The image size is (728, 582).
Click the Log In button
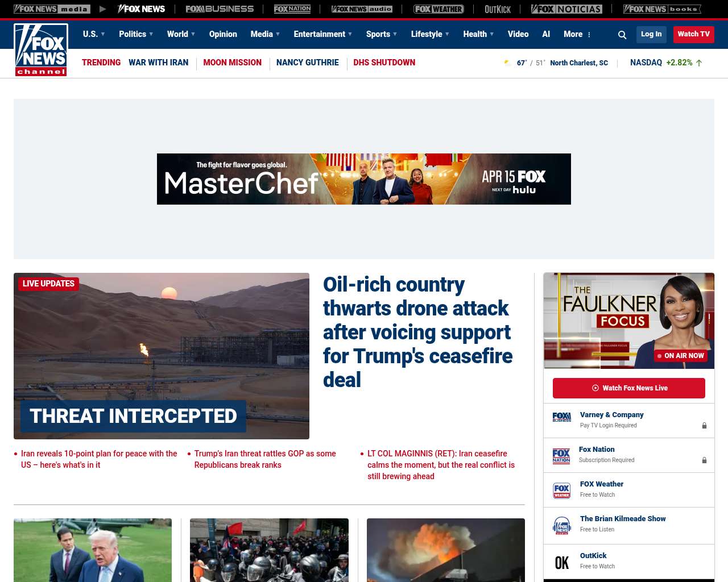(x=651, y=34)
